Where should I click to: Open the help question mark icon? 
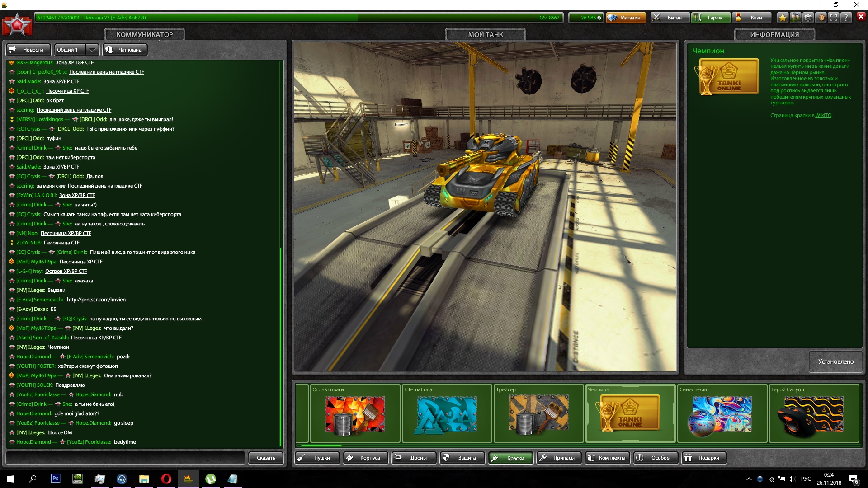click(x=846, y=18)
